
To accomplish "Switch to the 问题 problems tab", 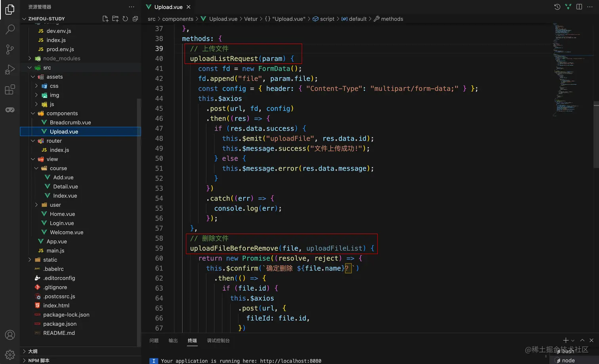I will point(154,340).
